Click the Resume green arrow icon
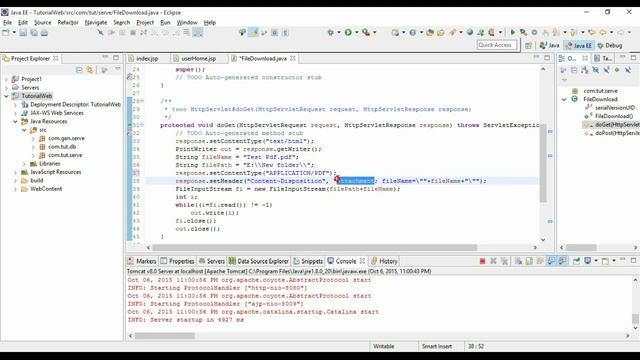The height and width of the screenshot is (360, 640). click(513, 32)
